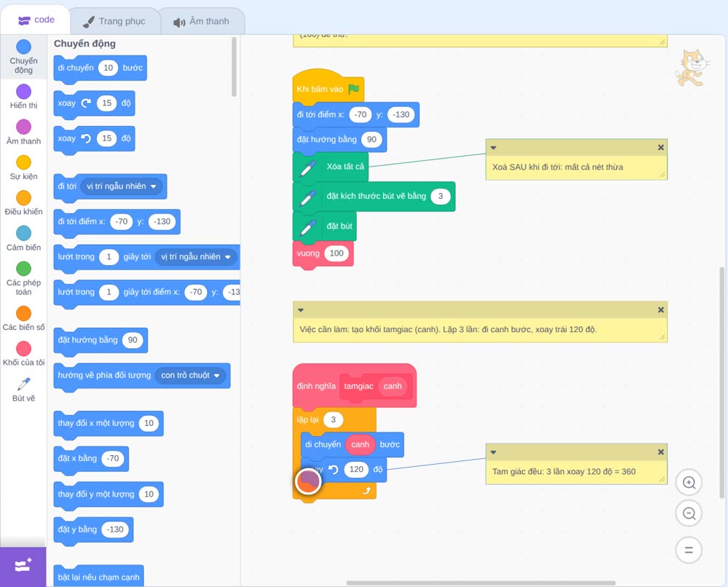Click the bật lại nếu chạm cạnh block

99,576
